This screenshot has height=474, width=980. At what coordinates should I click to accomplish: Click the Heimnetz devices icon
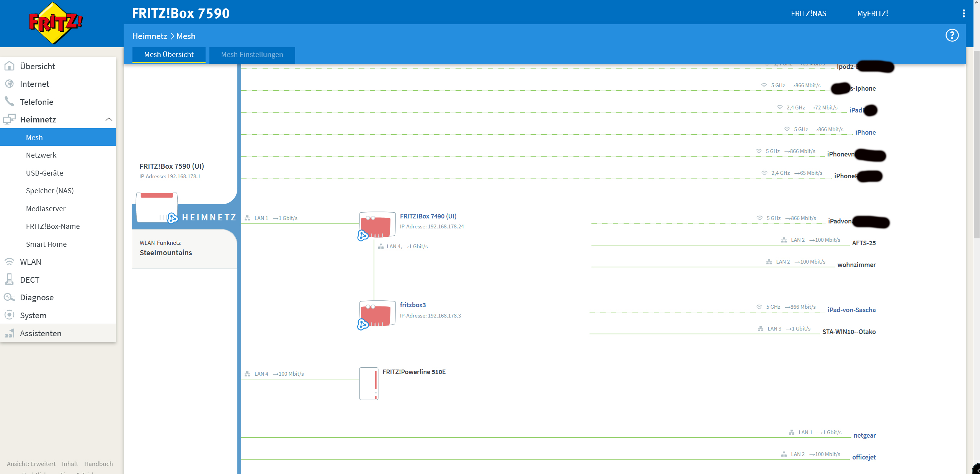click(9, 119)
